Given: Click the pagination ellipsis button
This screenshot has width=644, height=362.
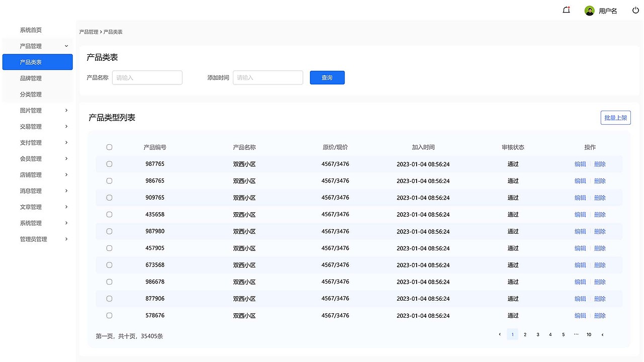Looking at the screenshot, I should pos(576,334).
